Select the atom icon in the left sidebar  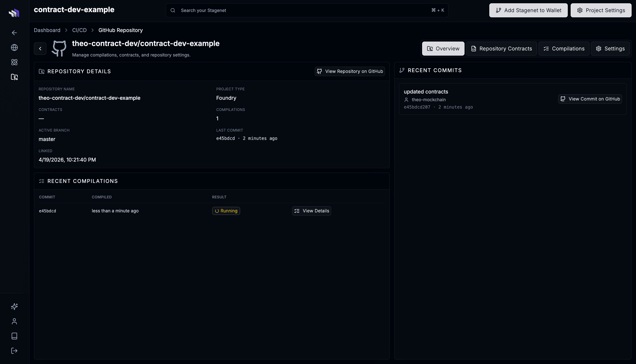point(14,62)
